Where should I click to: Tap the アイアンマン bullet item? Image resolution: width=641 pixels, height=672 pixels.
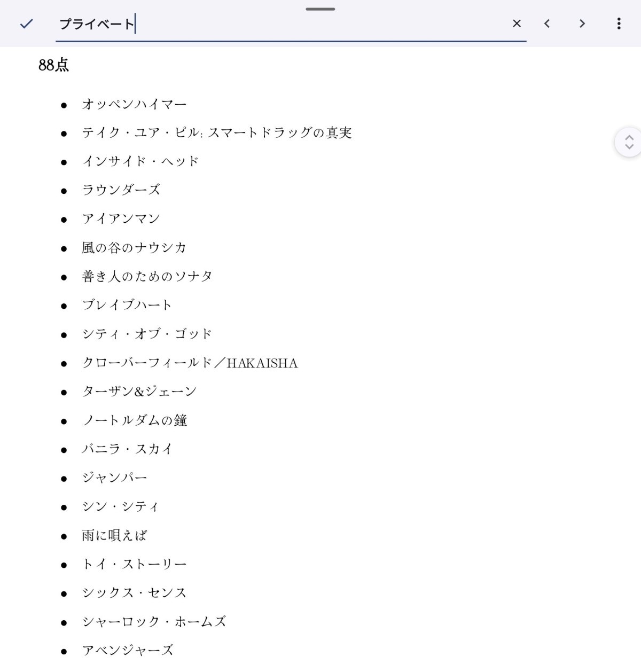[121, 218]
